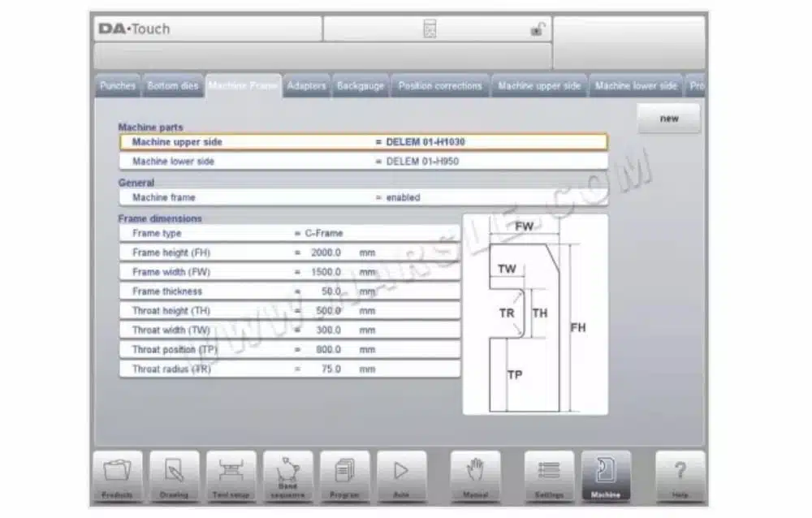The image size is (812, 518).
Task: Switch to the Punches tab
Action: 118,86
